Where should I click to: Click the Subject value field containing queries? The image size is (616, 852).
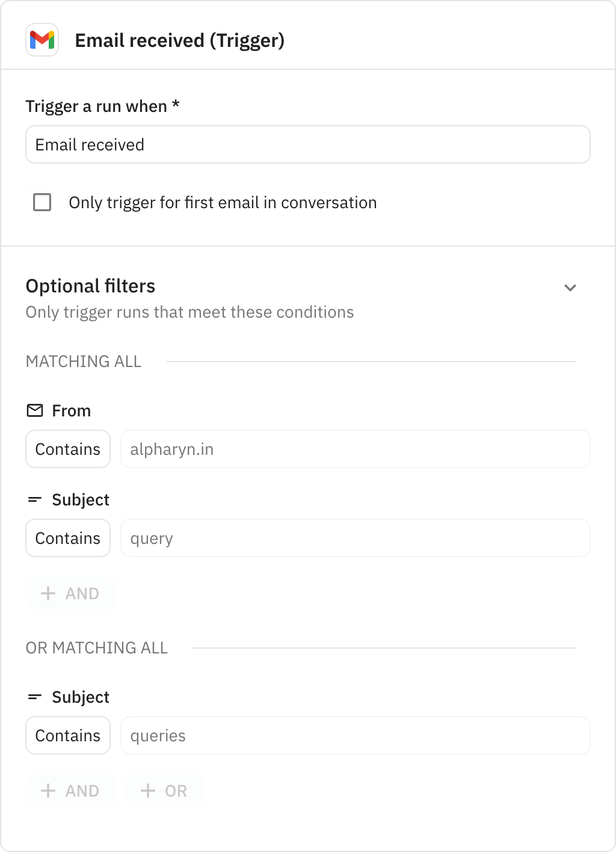coord(355,735)
